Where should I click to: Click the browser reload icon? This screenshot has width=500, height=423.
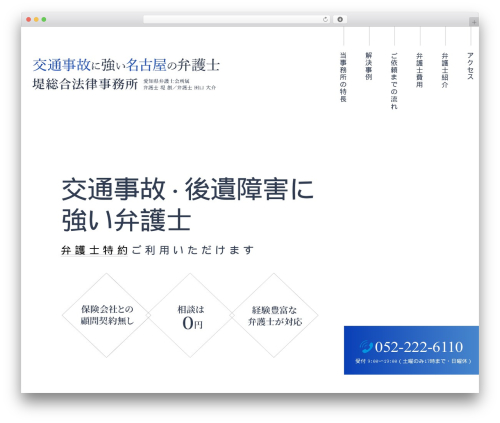[325, 20]
